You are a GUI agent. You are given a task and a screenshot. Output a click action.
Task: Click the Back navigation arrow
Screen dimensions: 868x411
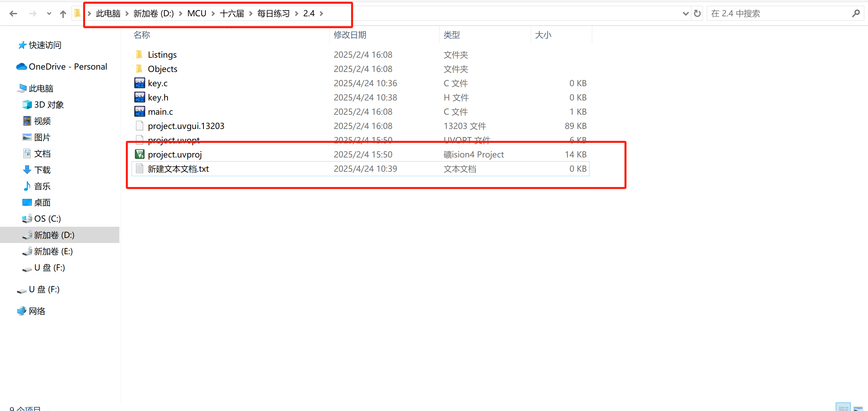point(13,14)
